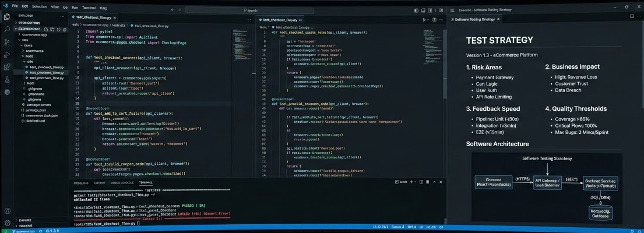
Task: Open the Extensions view
Action: pyautogui.click(x=7, y=68)
